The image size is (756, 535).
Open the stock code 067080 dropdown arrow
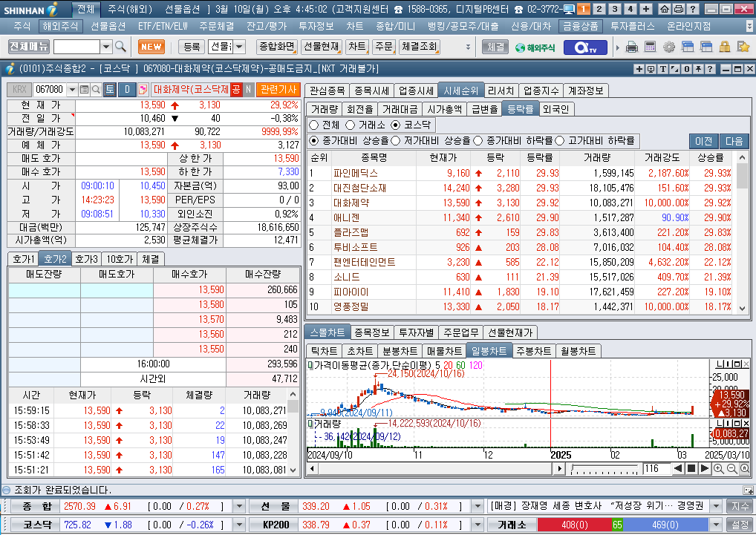(x=72, y=90)
